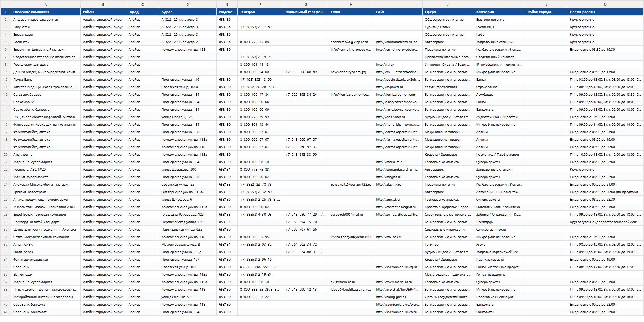This screenshot has height=322, width=644.
Task: Click phone '8–800–101–44–18'
Action: (260, 65)
